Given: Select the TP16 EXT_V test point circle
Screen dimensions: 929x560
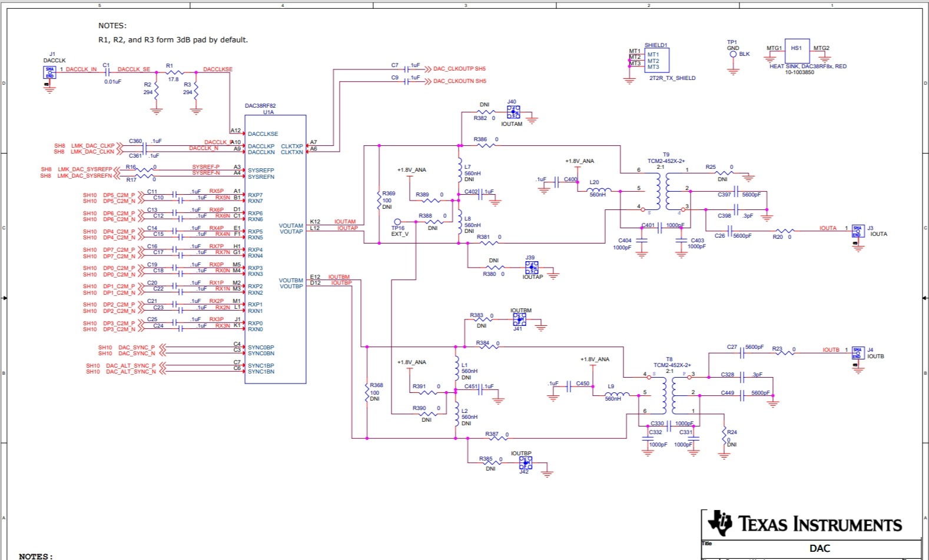Looking at the screenshot, I should click(397, 222).
